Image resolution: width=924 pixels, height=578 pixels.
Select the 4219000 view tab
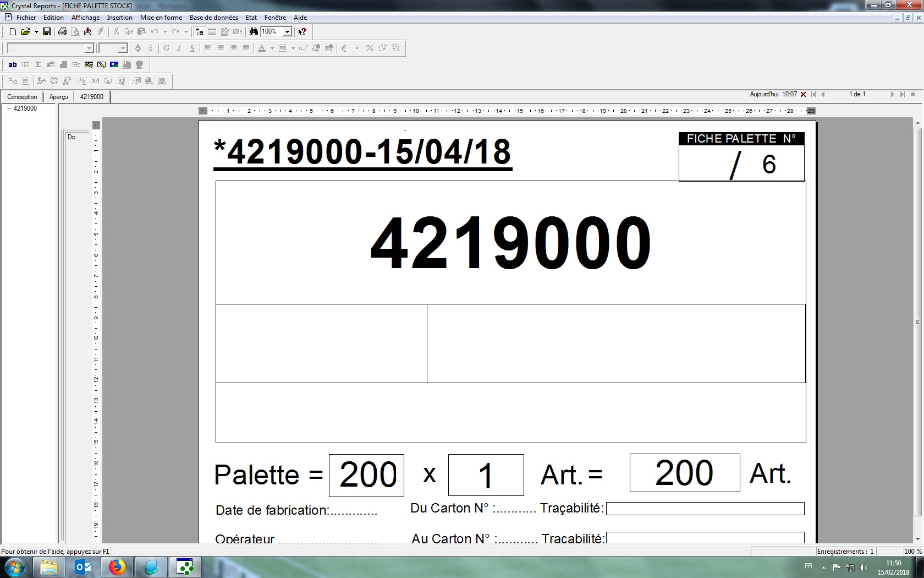(91, 97)
